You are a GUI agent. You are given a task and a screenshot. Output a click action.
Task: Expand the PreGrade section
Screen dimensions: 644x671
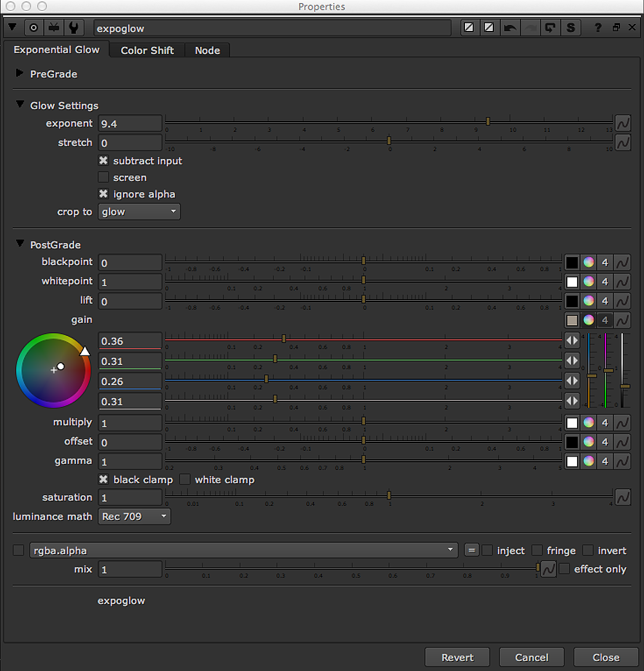pos(19,73)
